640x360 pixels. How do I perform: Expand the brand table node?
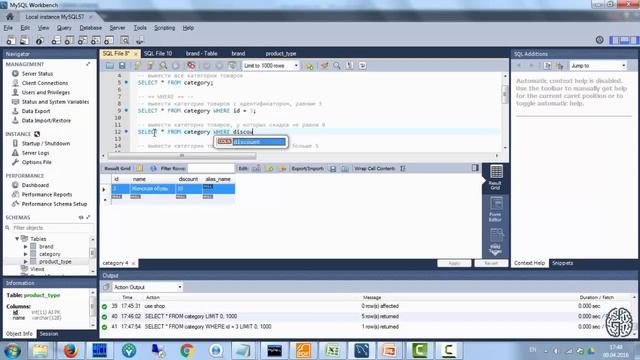tap(25, 247)
